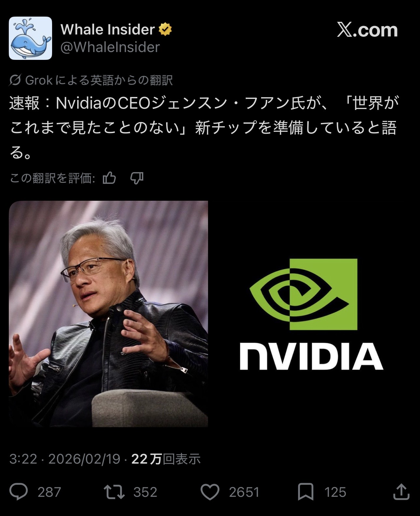Click the 2651 likes count
The width and height of the screenshot is (420, 516).
coord(244,492)
